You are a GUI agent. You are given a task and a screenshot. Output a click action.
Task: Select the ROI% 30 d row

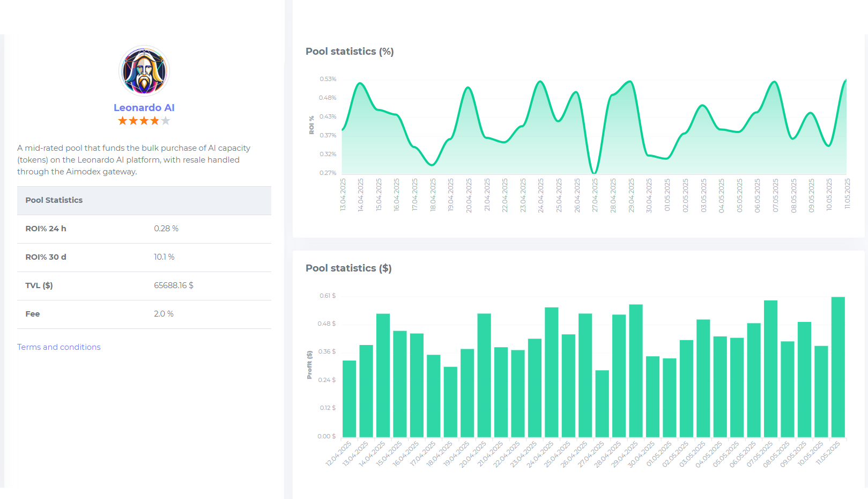pyautogui.click(x=144, y=257)
